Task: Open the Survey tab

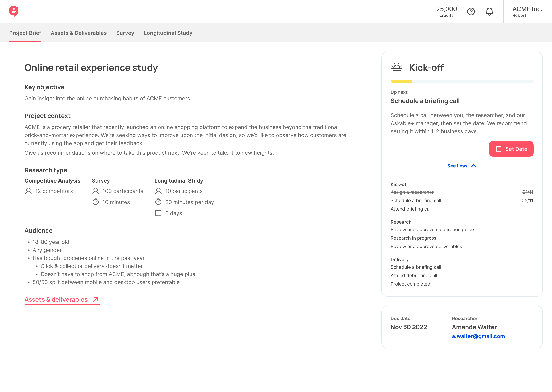Action: pyautogui.click(x=125, y=33)
